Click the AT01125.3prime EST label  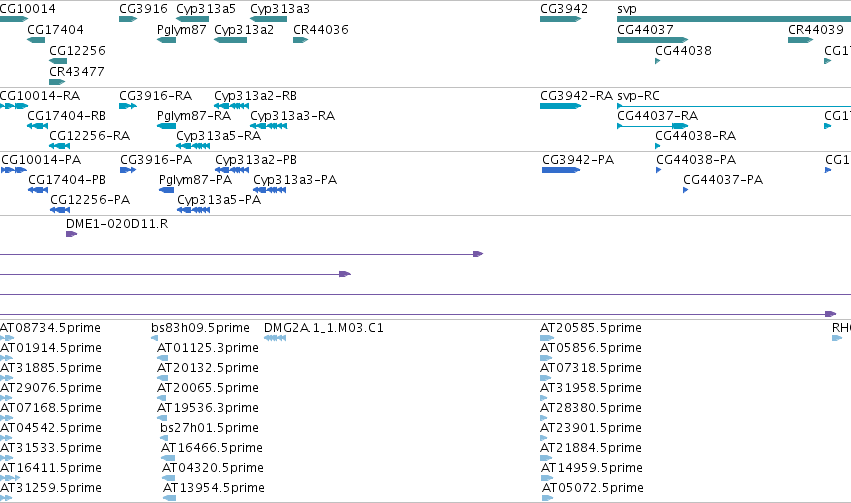coord(207,348)
